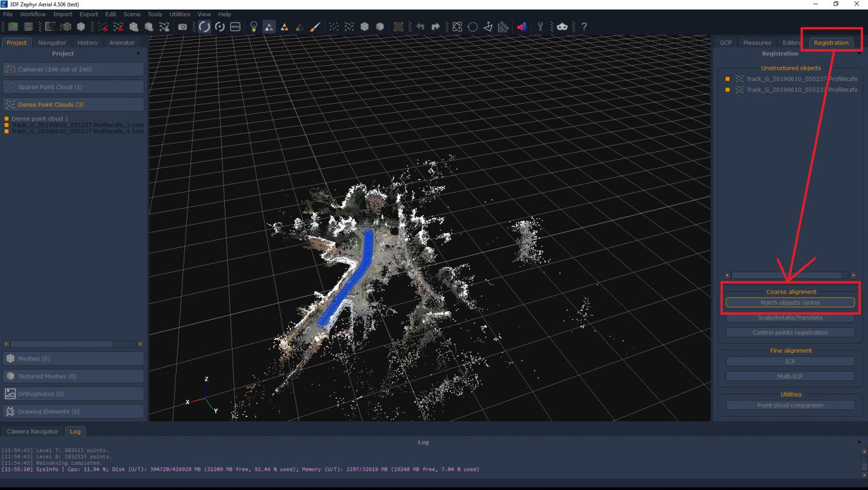The height and width of the screenshot is (490, 868).
Task: Click the Multi-ICP button
Action: click(790, 376)
